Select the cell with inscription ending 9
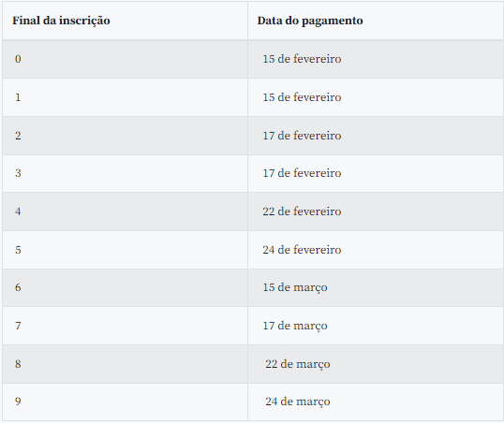 pos(125,401)
